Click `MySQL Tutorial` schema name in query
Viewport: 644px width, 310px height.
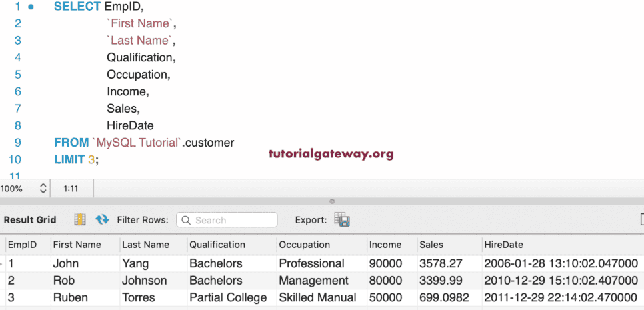click(137, 143)
